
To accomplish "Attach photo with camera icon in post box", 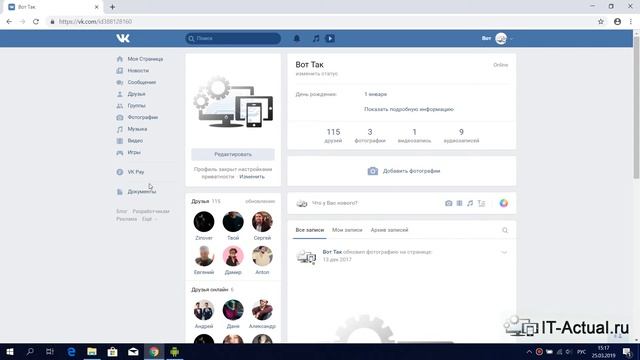I will pyautogui.click(x=449, y=203).
